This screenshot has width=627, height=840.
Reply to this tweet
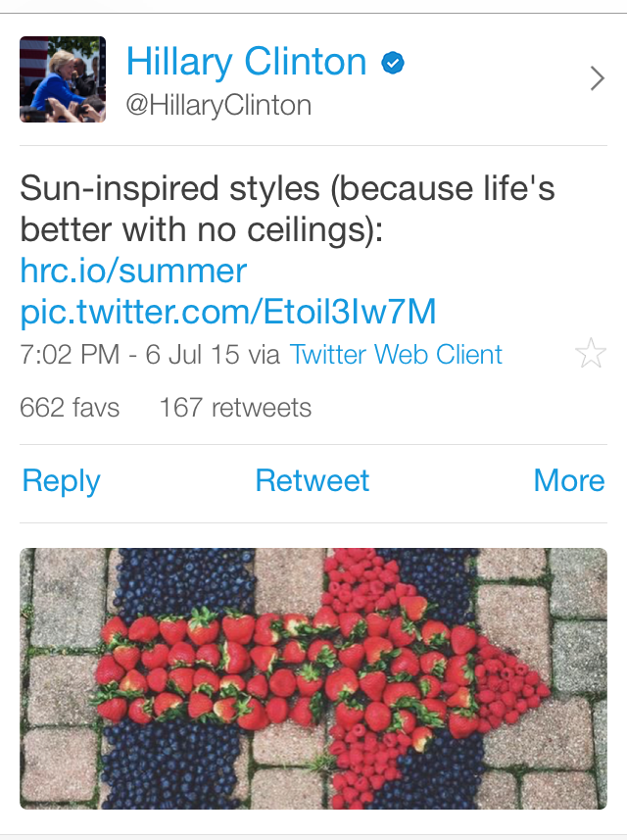(61, 480)
